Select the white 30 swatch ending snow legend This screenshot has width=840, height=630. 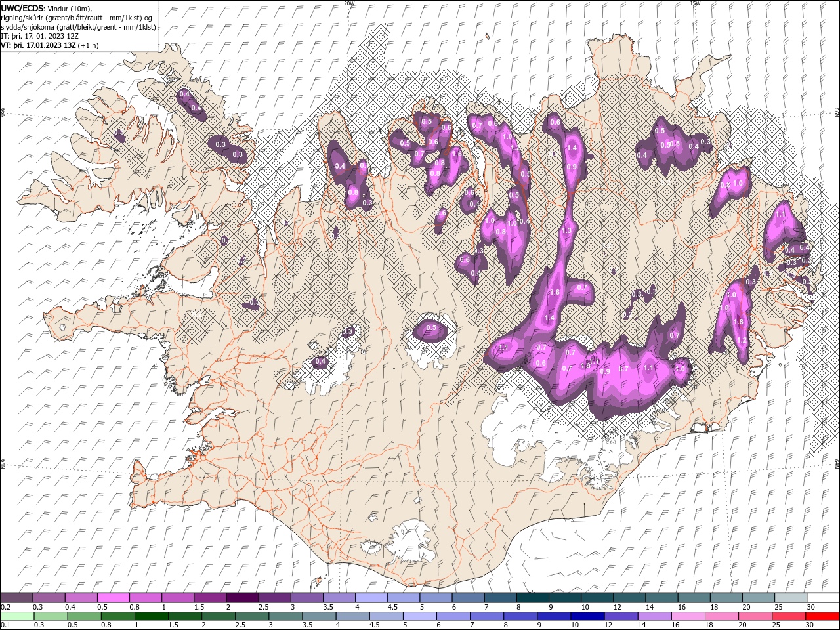point(823,598)
